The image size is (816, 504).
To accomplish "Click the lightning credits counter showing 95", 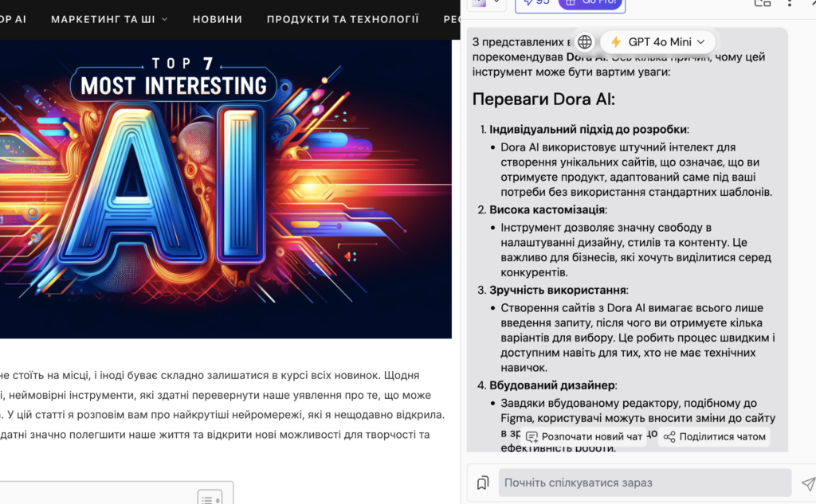I will coord(534,2).
